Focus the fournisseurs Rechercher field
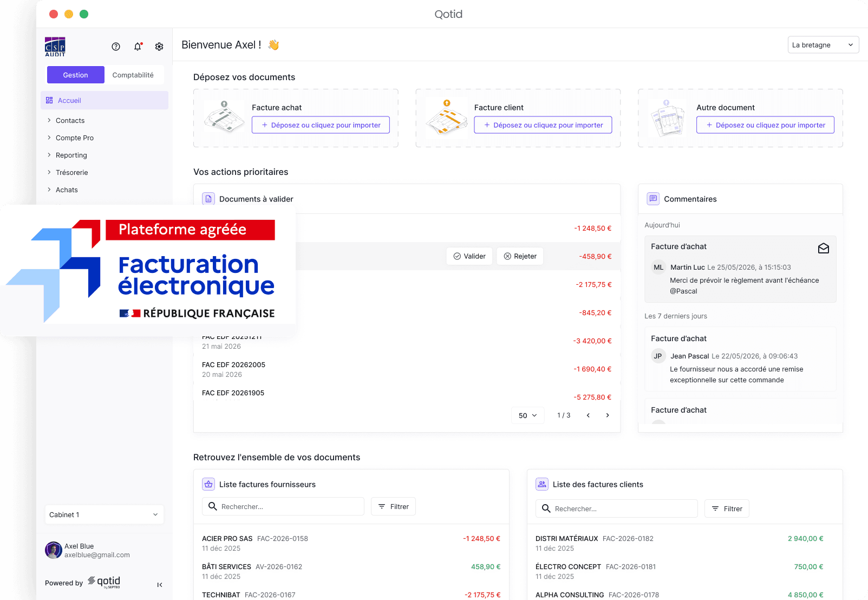 point(283,506)
